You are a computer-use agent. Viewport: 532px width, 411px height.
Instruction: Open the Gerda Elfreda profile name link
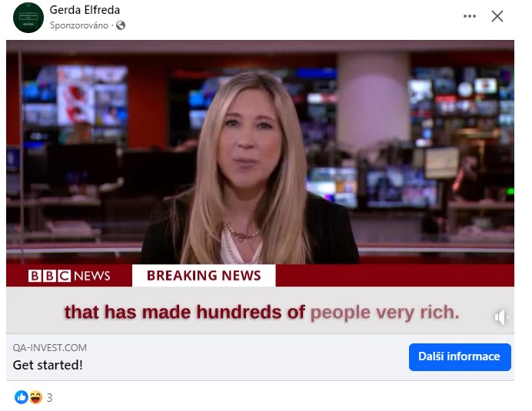pos(85,10)
